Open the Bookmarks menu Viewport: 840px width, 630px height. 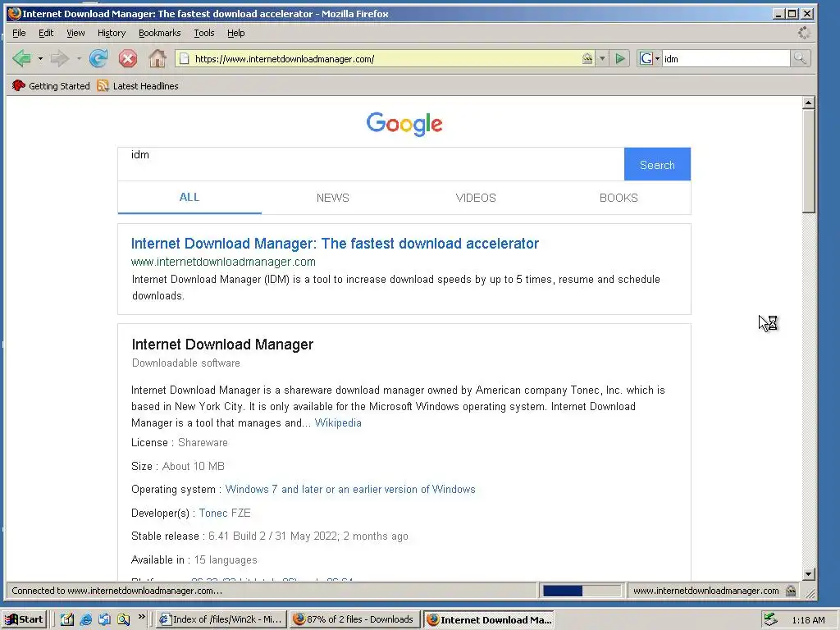pyautogui.click(x=160, y=33)
